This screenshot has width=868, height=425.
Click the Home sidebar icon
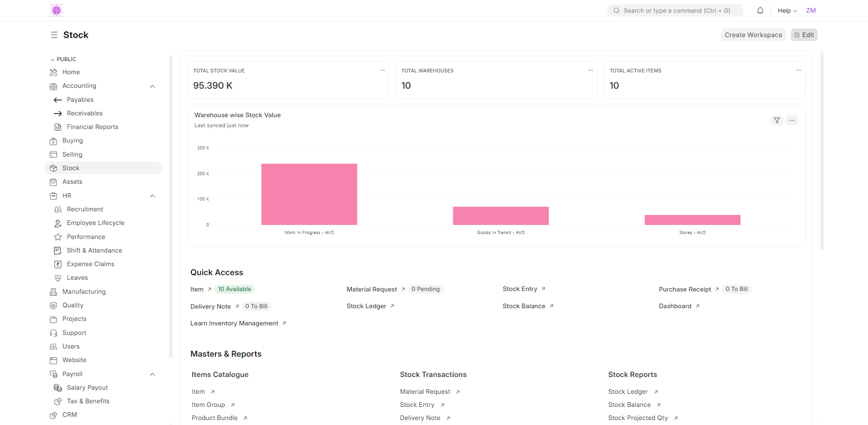tap(53, 72)
